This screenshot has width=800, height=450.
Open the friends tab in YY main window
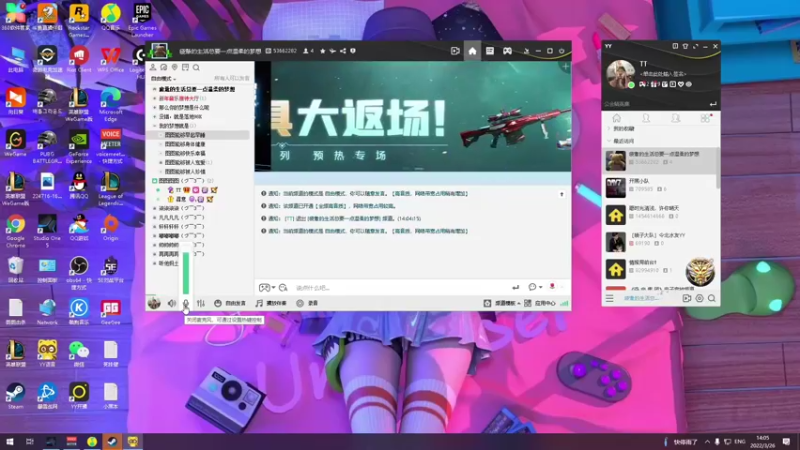click(646, 118)
